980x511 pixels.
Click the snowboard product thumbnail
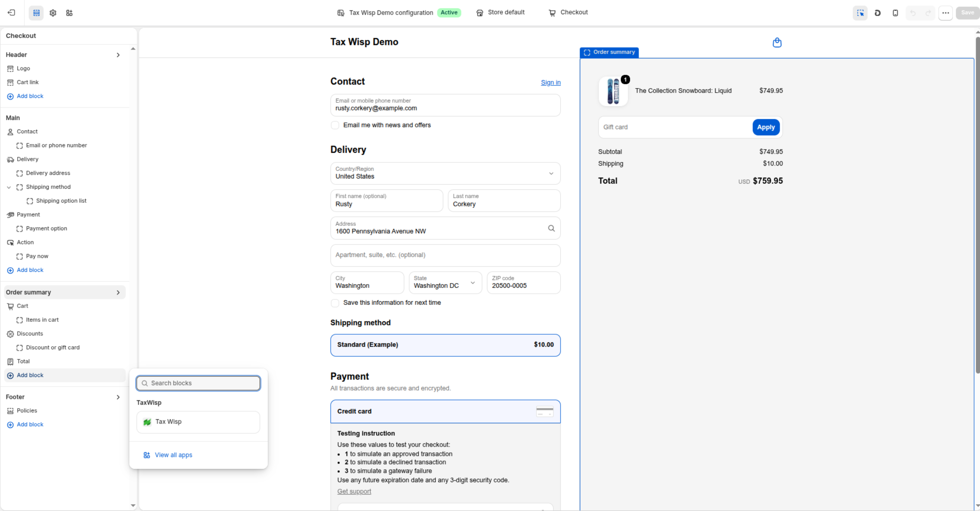[613, 91]
